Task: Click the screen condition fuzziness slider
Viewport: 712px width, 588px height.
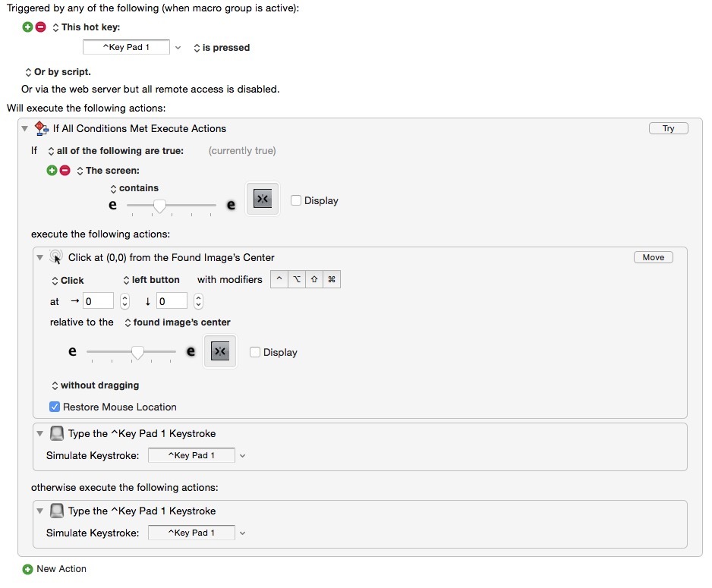Action: tap(172, 206)
